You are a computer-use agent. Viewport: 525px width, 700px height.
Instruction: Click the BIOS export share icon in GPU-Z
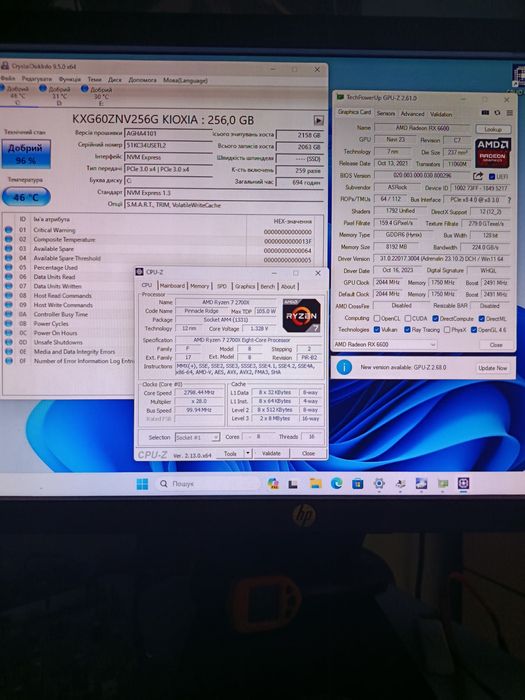pyautogui.click(x=478, y=176)
